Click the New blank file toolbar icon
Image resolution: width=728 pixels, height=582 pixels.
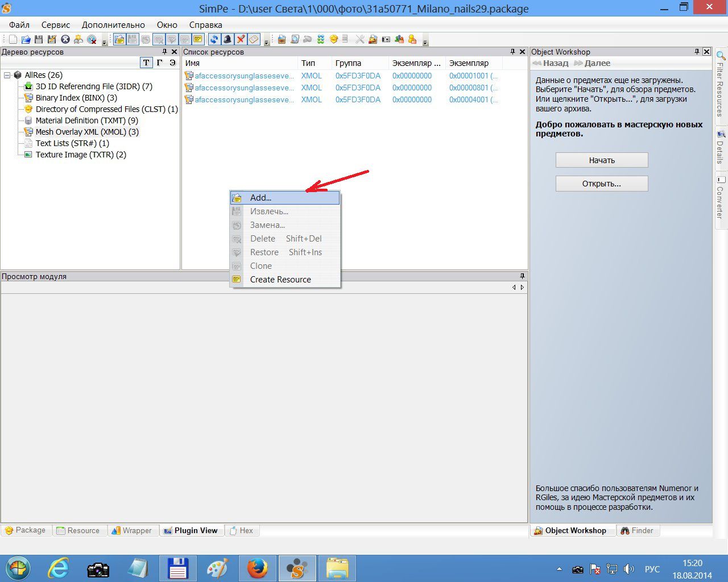13,39
